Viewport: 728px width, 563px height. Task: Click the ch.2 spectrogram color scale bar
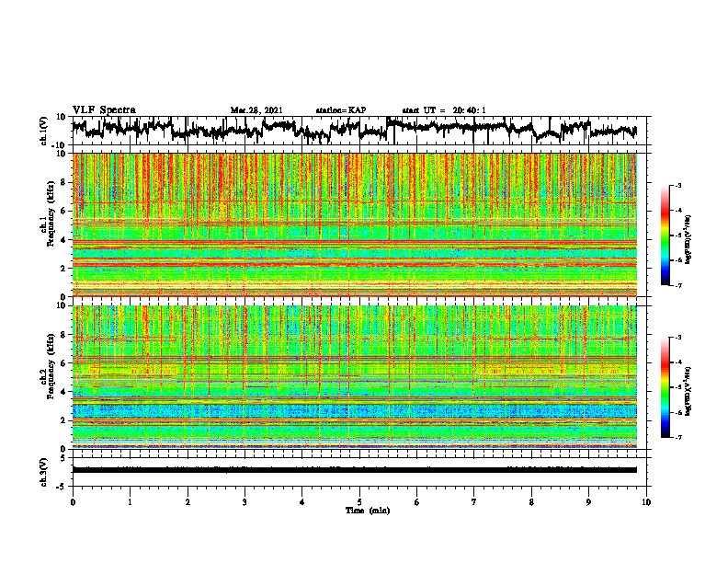(x=665, y=387)
